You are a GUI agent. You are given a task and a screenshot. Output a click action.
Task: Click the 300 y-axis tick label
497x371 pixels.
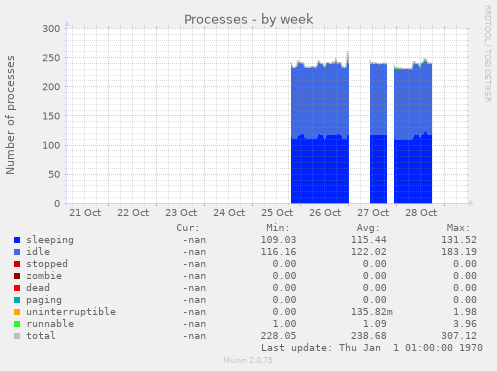click(x=51, y=29)
